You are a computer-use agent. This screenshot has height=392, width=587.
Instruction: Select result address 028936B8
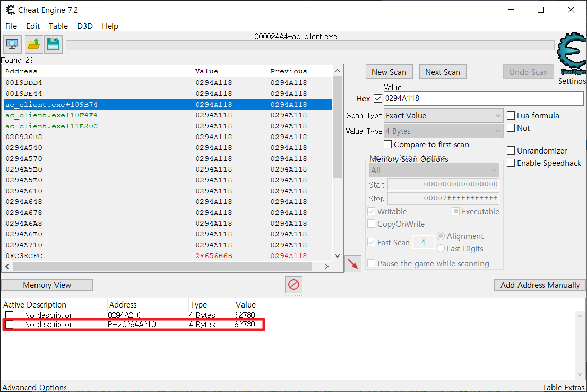point(168,137)
